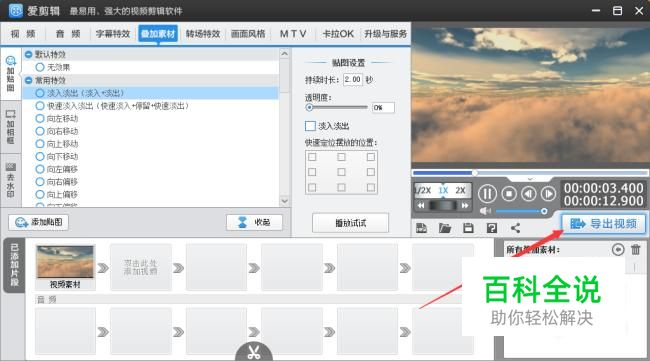
Task: Open the 转场特效 tab
Action: click(x=203, y=34)
